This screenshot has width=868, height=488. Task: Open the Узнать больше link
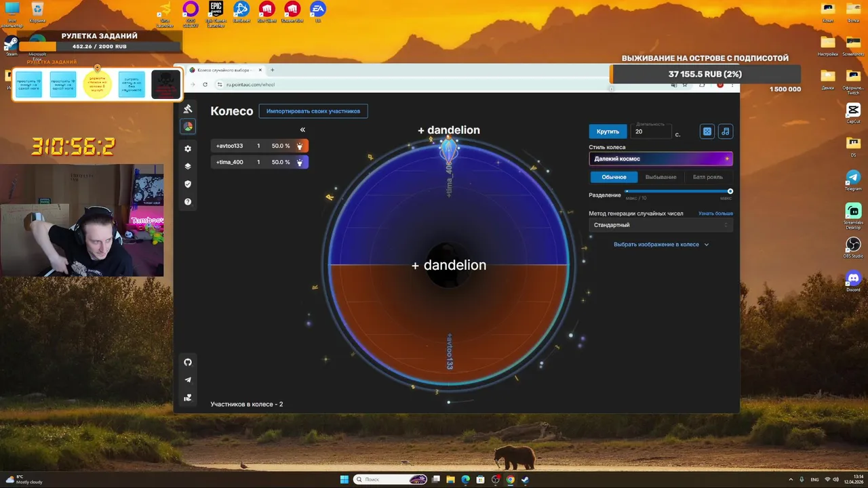click(x=715, y=213)
